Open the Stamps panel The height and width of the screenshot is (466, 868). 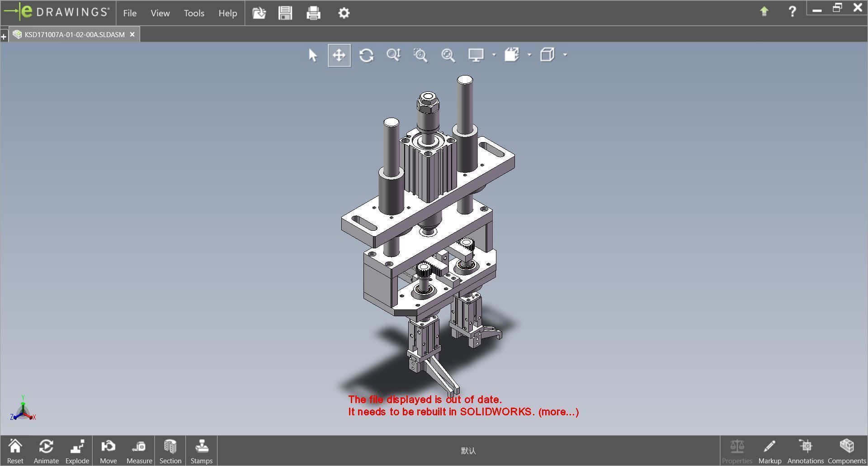[x=201, y=451]
